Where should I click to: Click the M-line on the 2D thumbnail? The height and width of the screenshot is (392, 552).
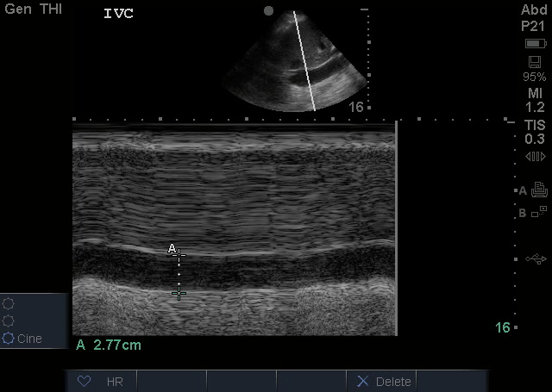coord(303,60)
